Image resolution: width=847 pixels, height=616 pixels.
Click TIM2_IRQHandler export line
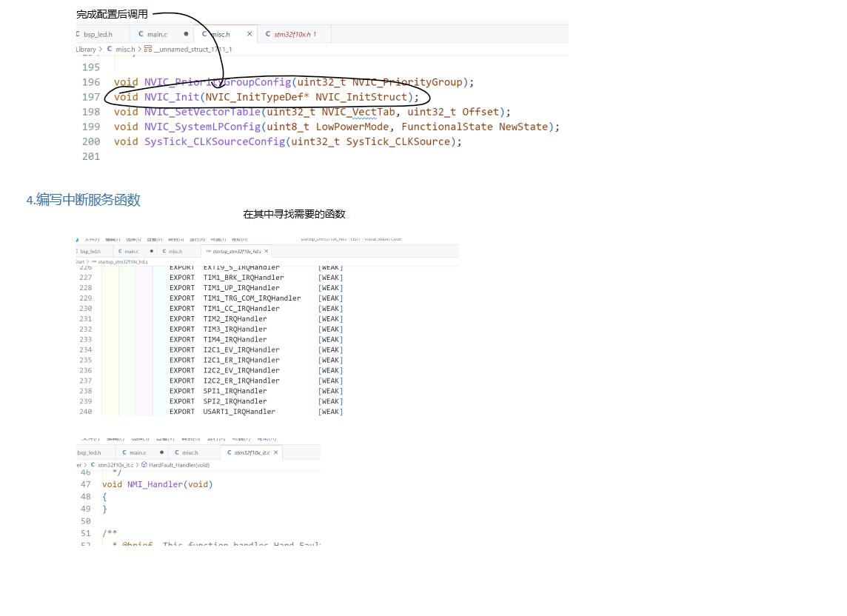[256, 319]
